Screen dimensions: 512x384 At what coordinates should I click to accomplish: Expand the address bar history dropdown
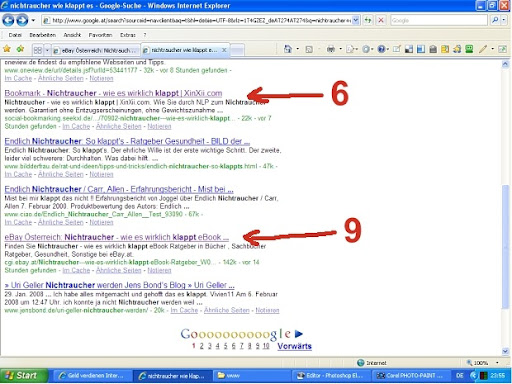click(x=356, y=20)
